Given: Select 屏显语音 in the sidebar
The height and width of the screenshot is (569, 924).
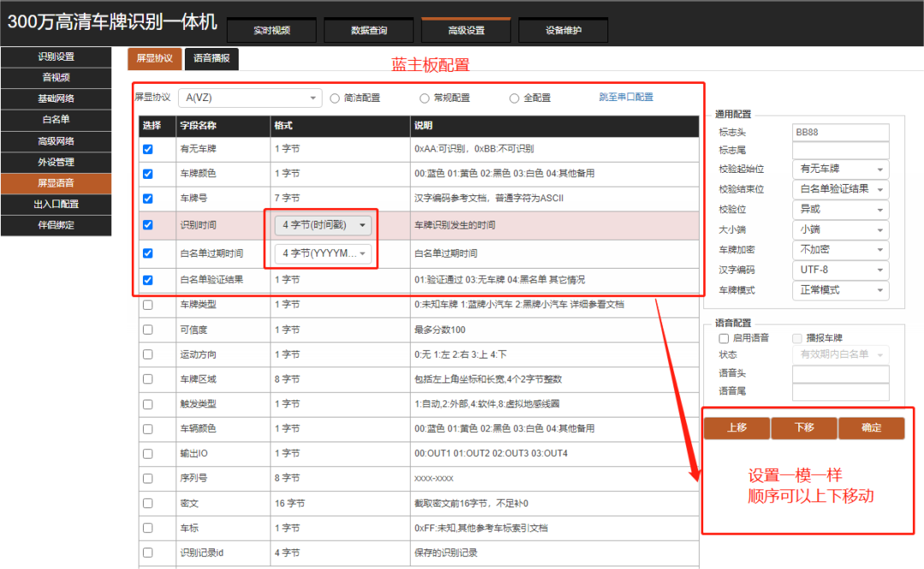Looking at the screenshot, I should tap(56, 183).
